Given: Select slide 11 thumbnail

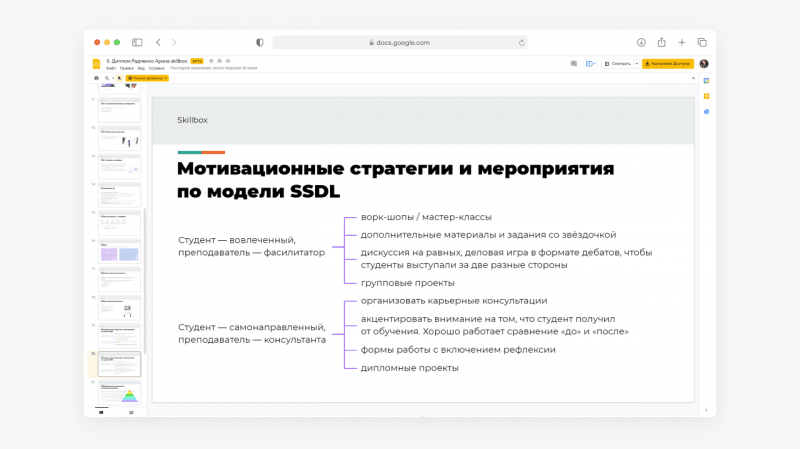Looking at the screenshot, I should (119, 110).
